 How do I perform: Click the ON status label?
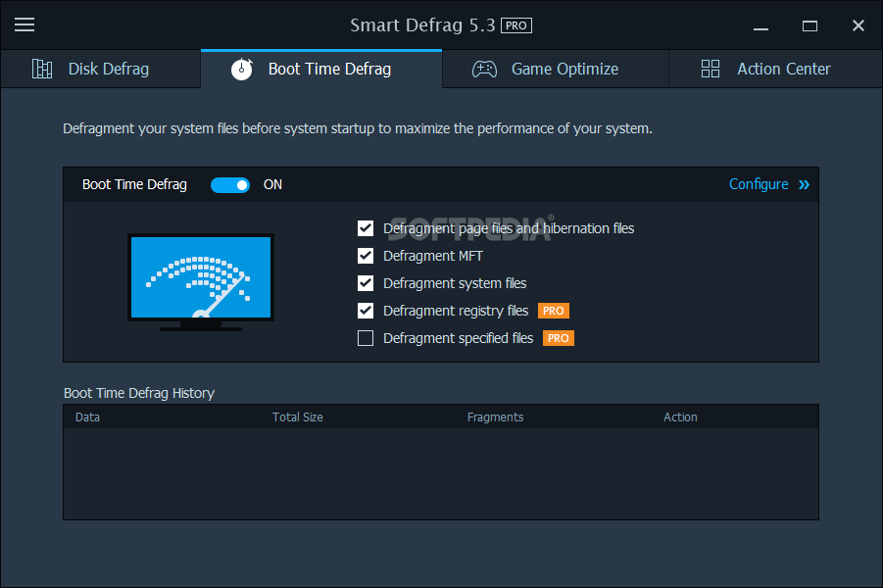click(272, 185)
